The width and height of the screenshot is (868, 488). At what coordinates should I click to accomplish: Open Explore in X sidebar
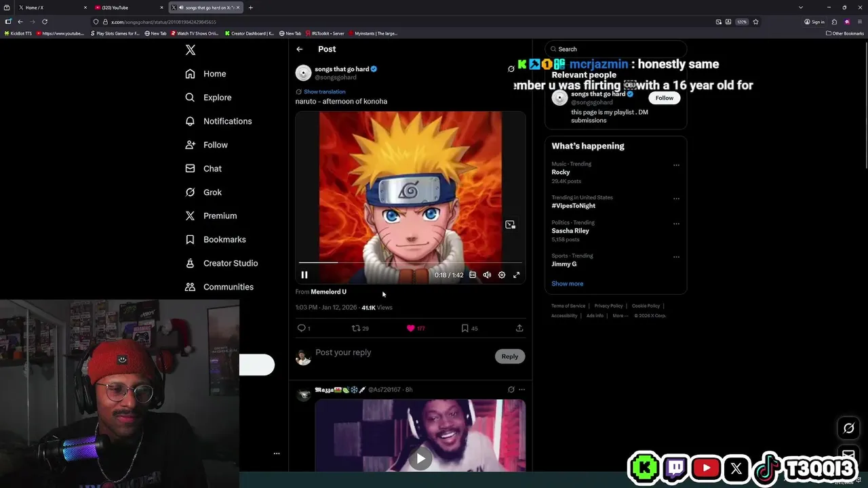(x=209, y=98)
